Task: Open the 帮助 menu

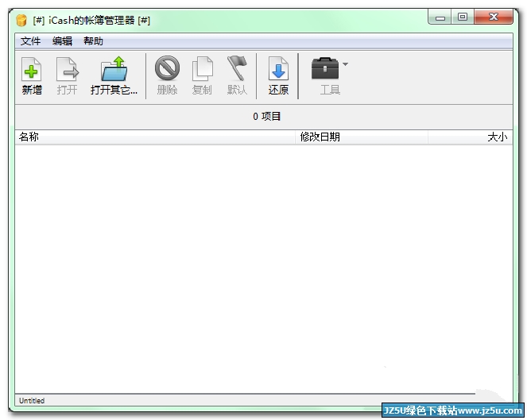Action: tap(93, 41)
